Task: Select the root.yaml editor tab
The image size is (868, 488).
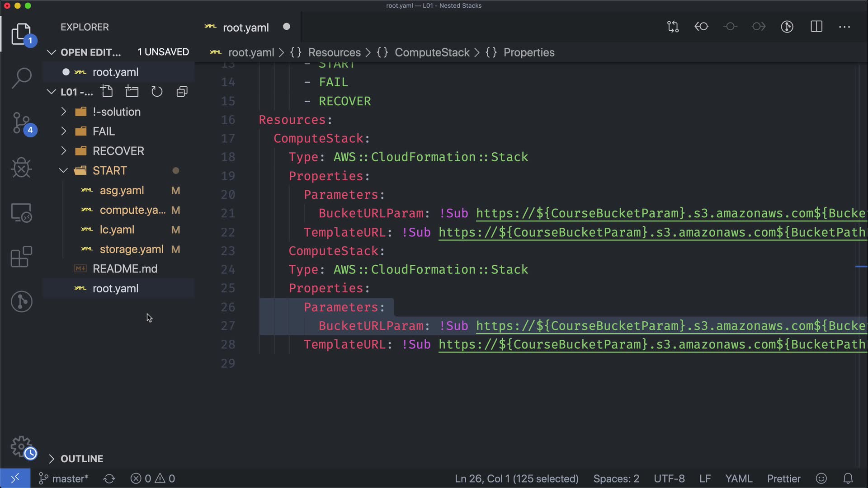Action: tap(245, 28)
